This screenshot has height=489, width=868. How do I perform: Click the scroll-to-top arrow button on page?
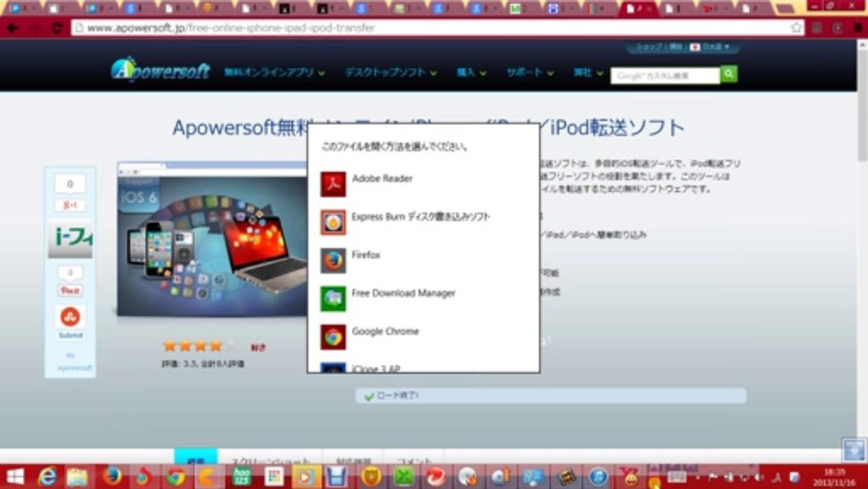point(853,449)
